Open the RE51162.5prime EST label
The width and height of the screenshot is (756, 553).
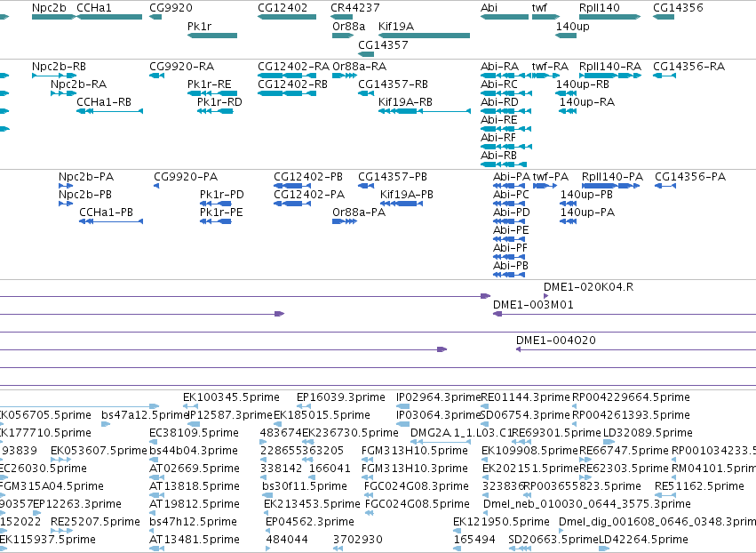tap(699, 486)
